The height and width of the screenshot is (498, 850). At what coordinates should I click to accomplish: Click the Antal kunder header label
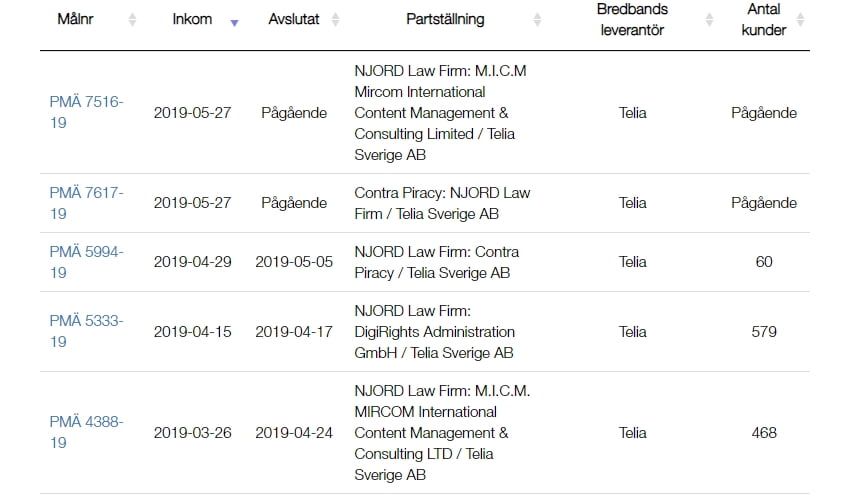click(763, 20)
